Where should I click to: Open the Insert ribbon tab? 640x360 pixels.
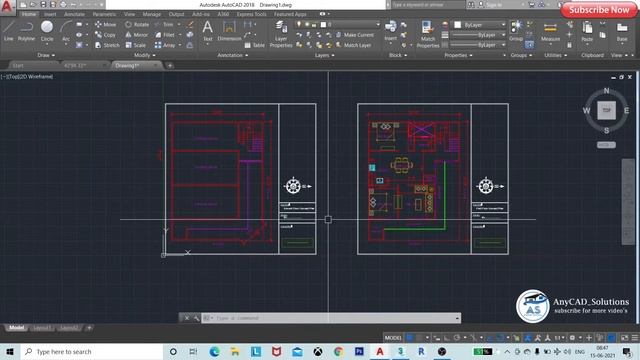(x=50, y=14)
